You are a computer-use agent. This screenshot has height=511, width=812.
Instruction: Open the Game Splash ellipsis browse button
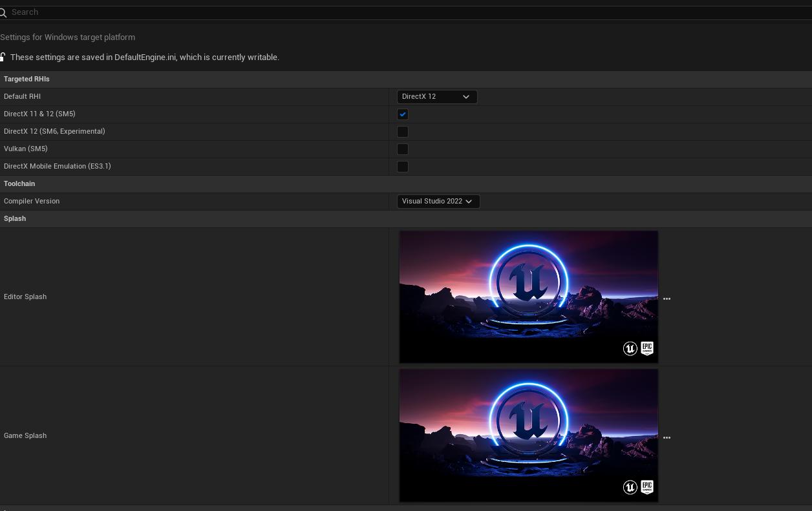click(x=667, y=437)
